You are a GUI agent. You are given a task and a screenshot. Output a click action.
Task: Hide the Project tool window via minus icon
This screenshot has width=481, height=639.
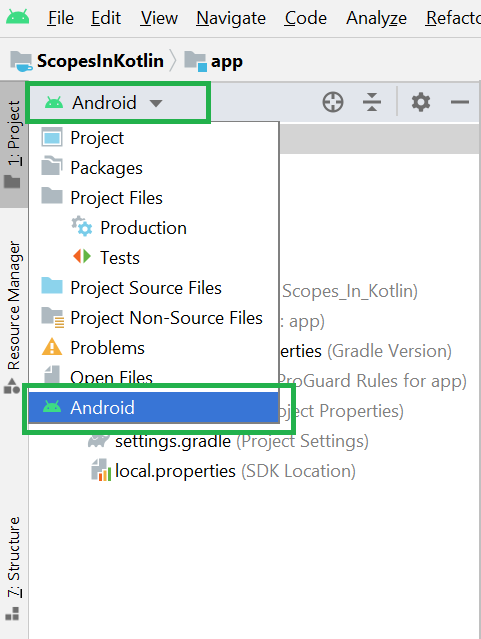coord(460,102)
